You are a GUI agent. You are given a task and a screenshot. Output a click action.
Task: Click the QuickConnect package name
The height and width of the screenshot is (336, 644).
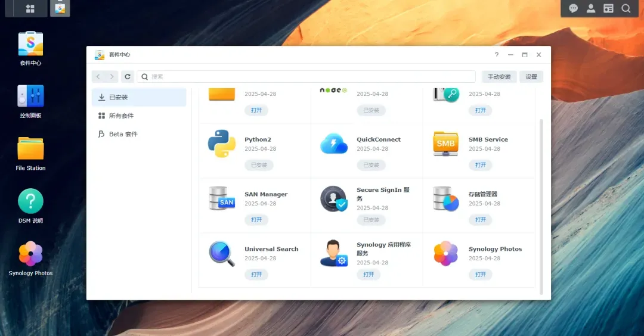(379, 139)
